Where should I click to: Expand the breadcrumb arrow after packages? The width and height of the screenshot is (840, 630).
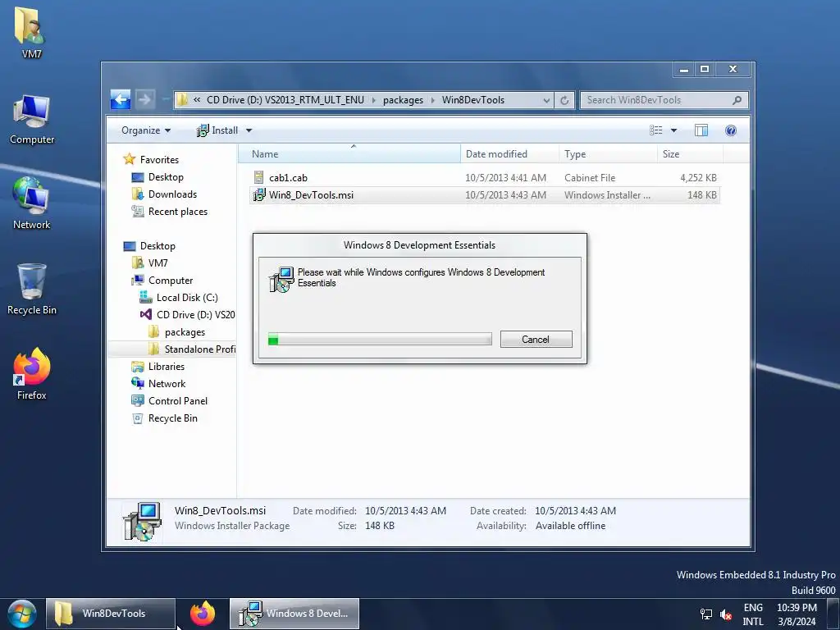click(x=432, y=100)
